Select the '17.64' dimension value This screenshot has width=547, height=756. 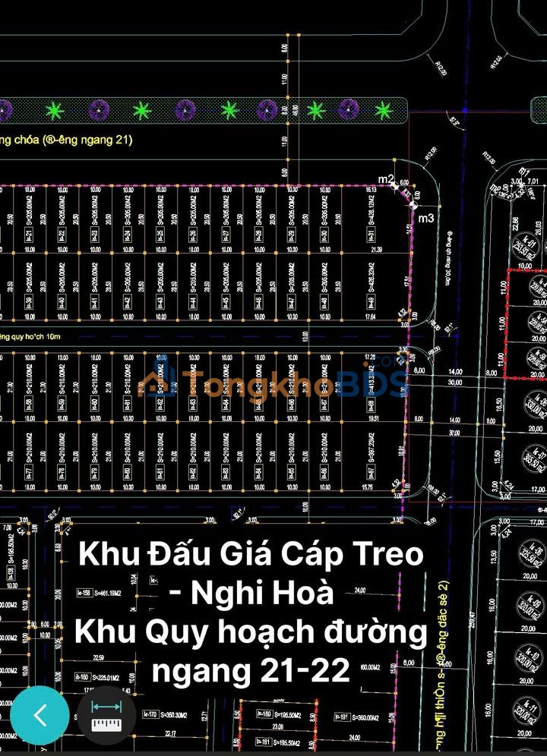pos(370,317)
